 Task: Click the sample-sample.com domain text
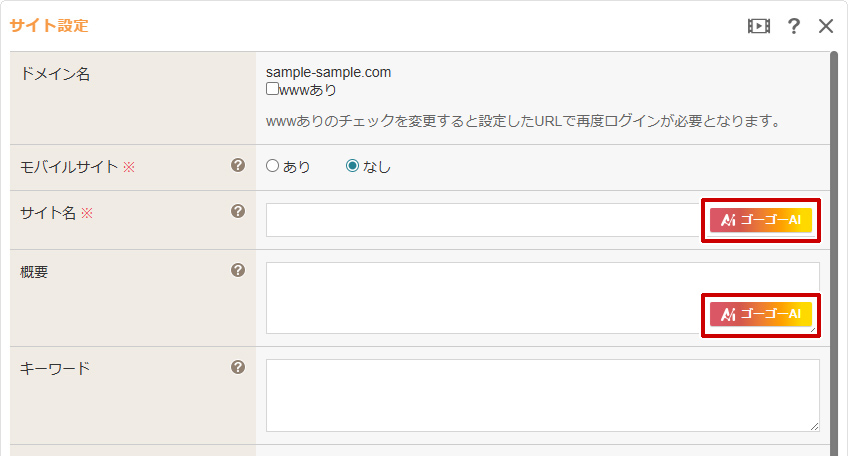pyautogui.click(x=328, y=72)
